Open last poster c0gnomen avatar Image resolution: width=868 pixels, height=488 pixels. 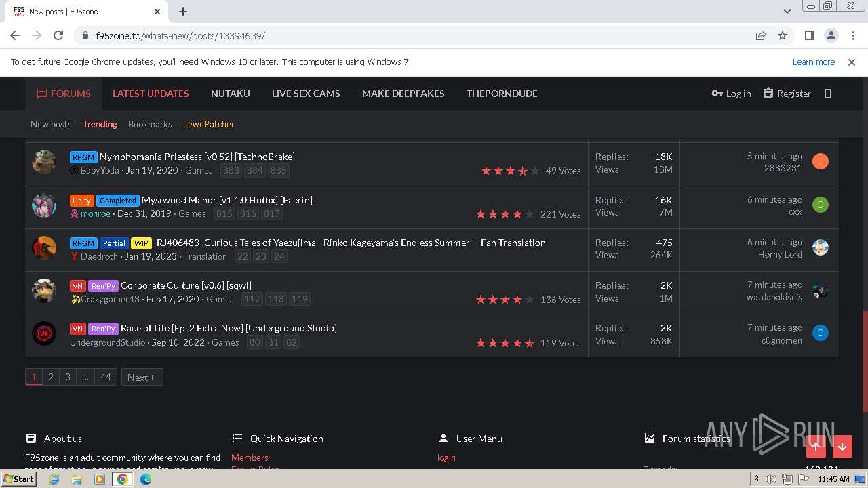click(821, 333)
